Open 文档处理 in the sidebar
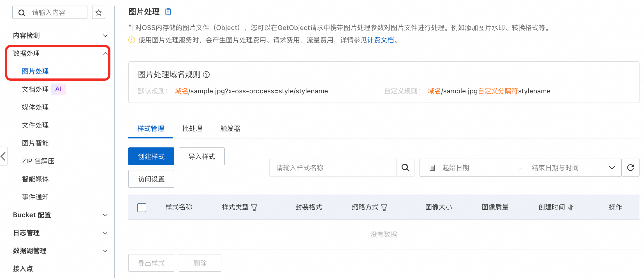The image size is (644, 278). tap(35, 89)
